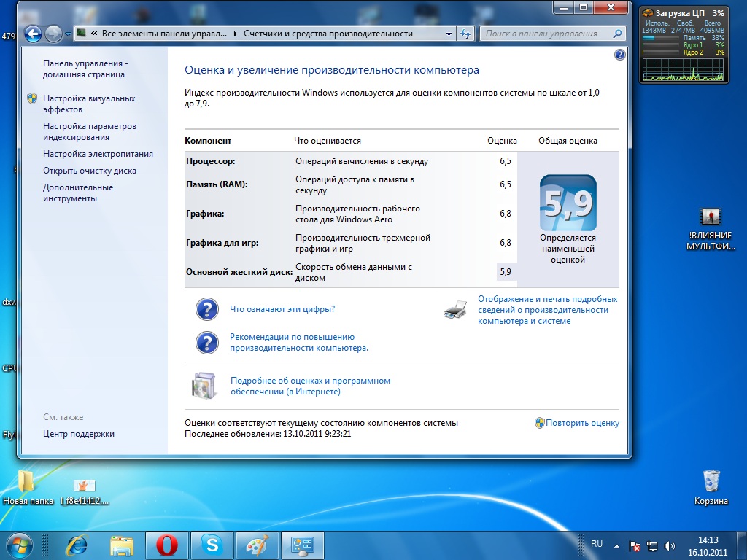Switch to Paint on taskbar
This screenshot has width=747, height=560.
258,545
